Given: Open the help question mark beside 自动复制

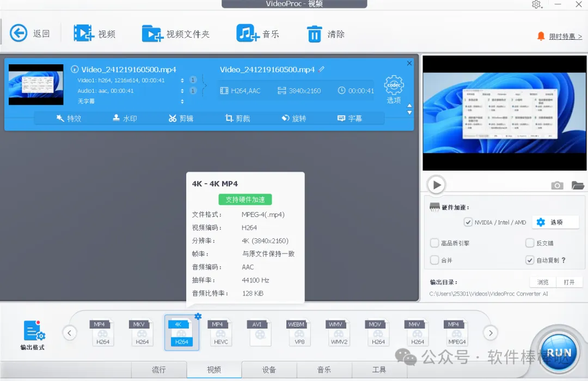Looking at the screenshot, I should pos(563,260).
